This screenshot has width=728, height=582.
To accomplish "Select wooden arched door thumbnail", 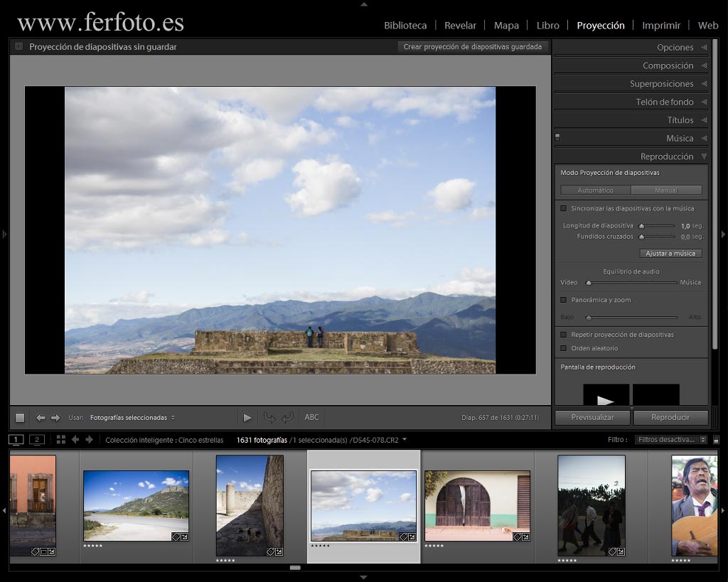I will (477, 506).
